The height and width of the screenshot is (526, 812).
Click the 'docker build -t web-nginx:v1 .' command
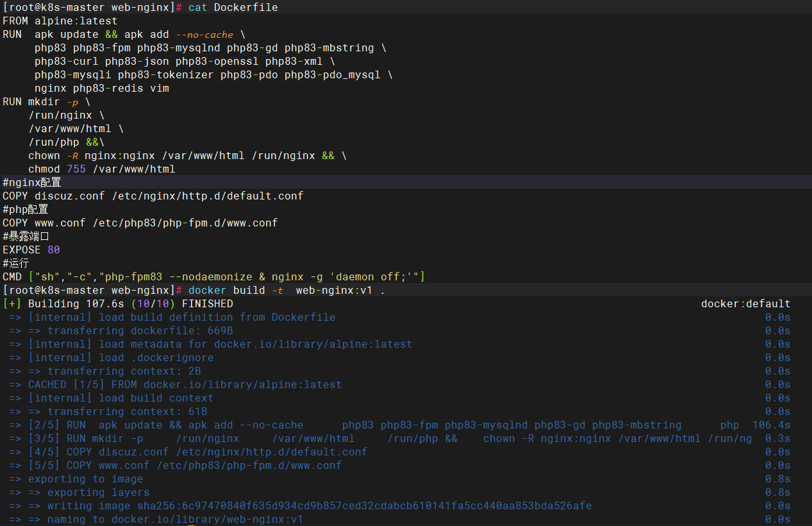tap(287, 290)
